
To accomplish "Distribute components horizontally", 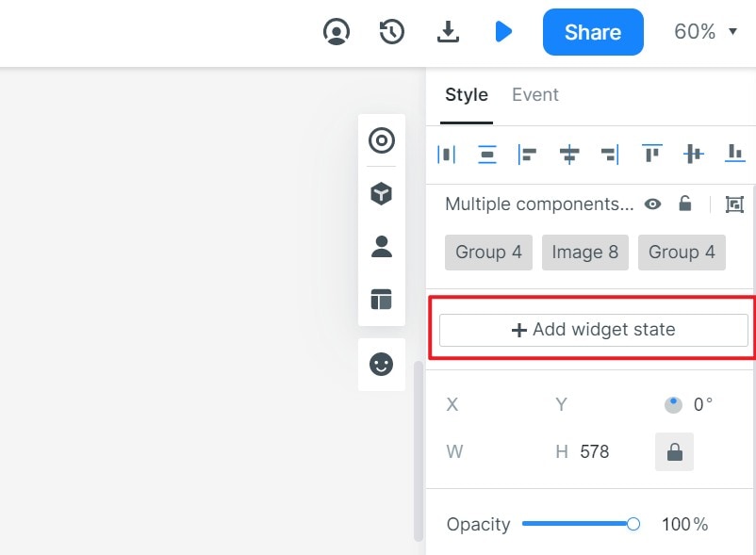I will click(447, 155).
